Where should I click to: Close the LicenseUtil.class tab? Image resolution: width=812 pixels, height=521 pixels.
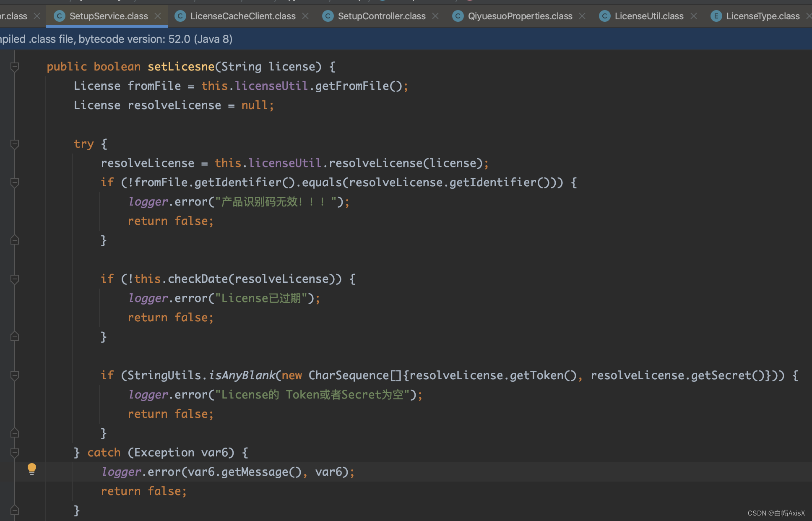tap(694, 16)
